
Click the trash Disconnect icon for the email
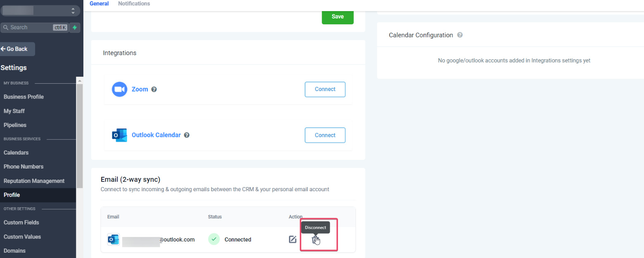[315, 239]
